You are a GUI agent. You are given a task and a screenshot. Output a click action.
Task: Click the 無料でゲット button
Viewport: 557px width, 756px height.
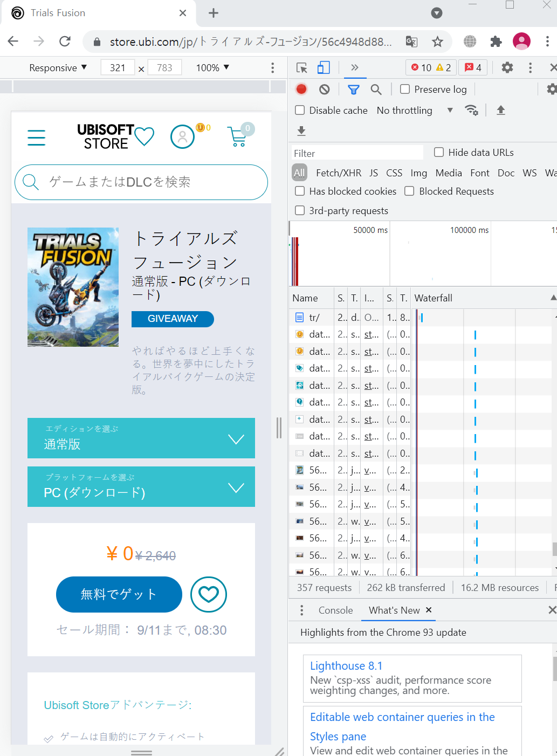click(x=119, y=594)
